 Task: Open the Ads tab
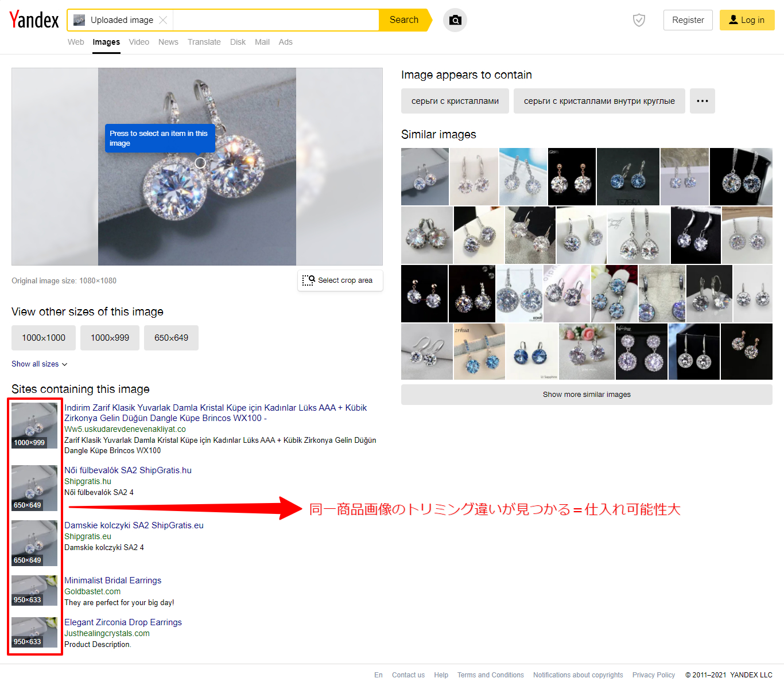(x=285, y=42)
